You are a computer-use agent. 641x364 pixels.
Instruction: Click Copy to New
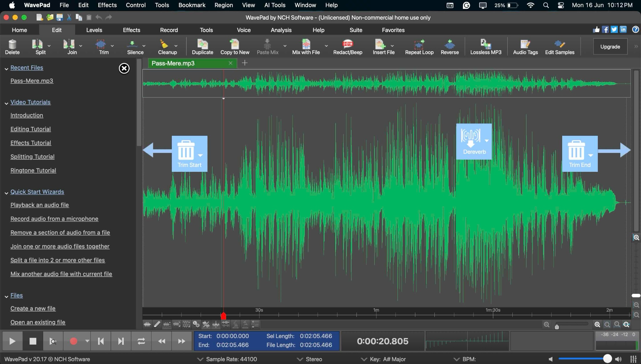[x=235, y=47]
